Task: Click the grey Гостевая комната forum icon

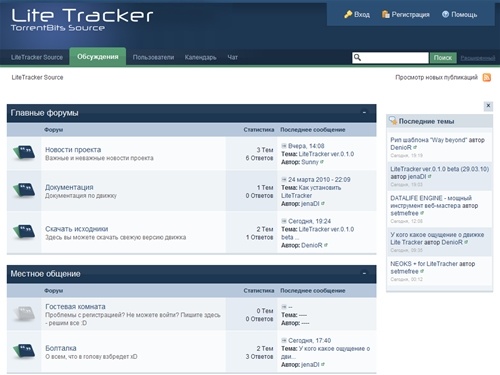Action: pos(24,314)
